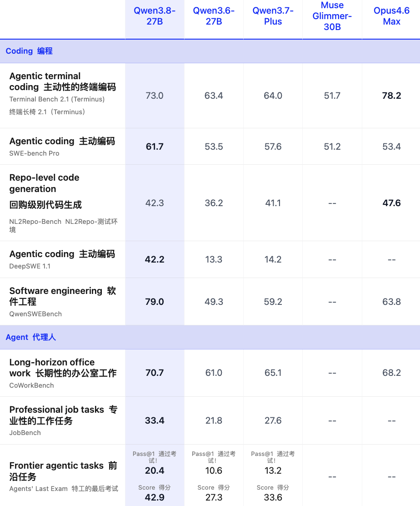
Task: Select the Coding section heading
Action: [29, 51]
